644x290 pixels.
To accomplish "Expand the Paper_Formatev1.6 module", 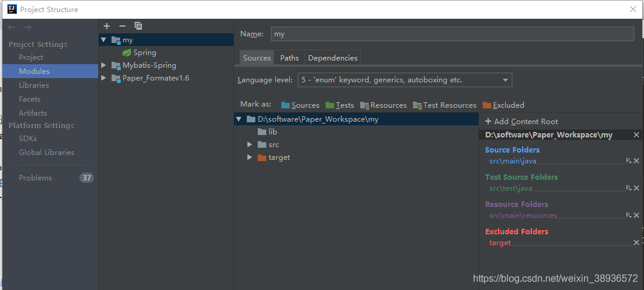I will pyautogui.click(x=104, y=78).
